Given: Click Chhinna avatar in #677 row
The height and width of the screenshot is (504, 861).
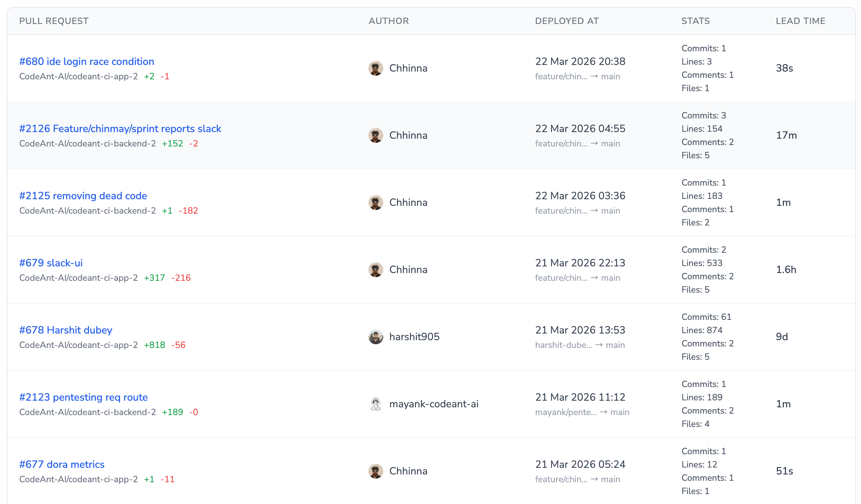Looking at the screenshot, I should (x=376, y=471).
